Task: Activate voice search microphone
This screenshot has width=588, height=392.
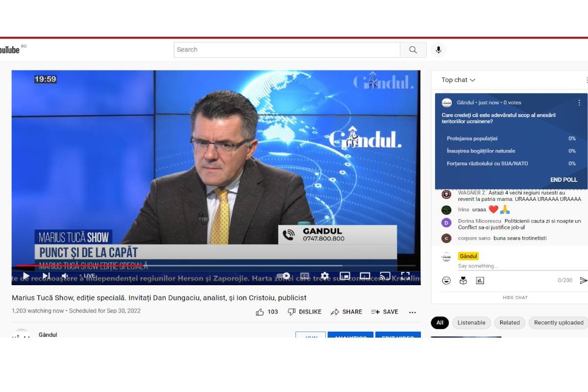Action: click(439, 49)
